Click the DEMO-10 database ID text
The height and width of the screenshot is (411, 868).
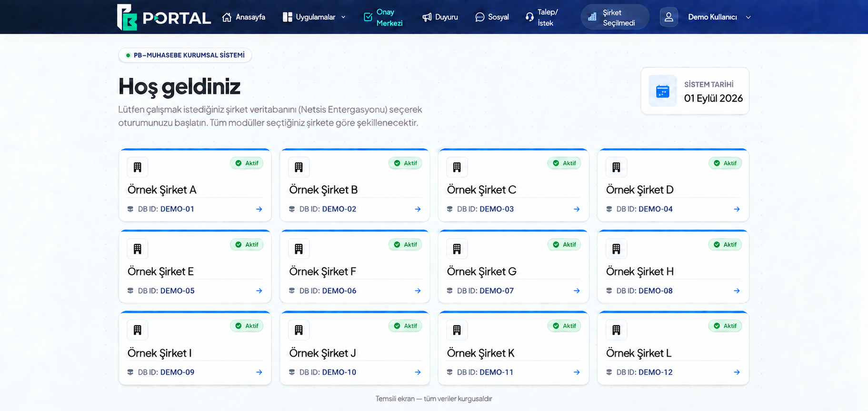pos(339,372)
